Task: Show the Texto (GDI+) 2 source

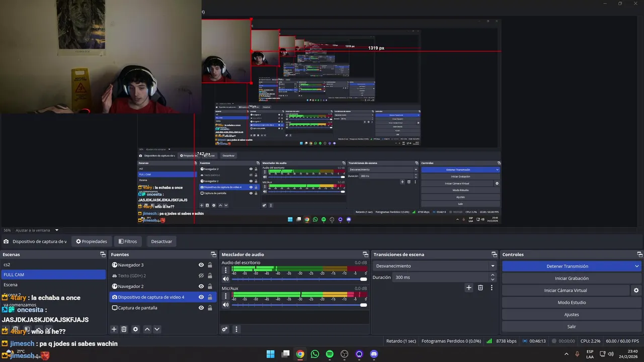Action: [201, 276]
